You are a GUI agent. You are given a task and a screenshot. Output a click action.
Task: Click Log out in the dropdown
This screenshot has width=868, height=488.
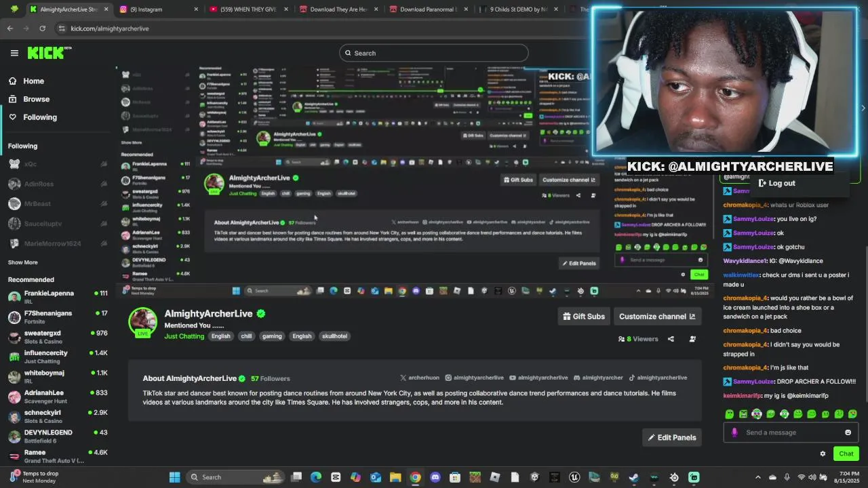pyautogui.click(x=776, y=183)
